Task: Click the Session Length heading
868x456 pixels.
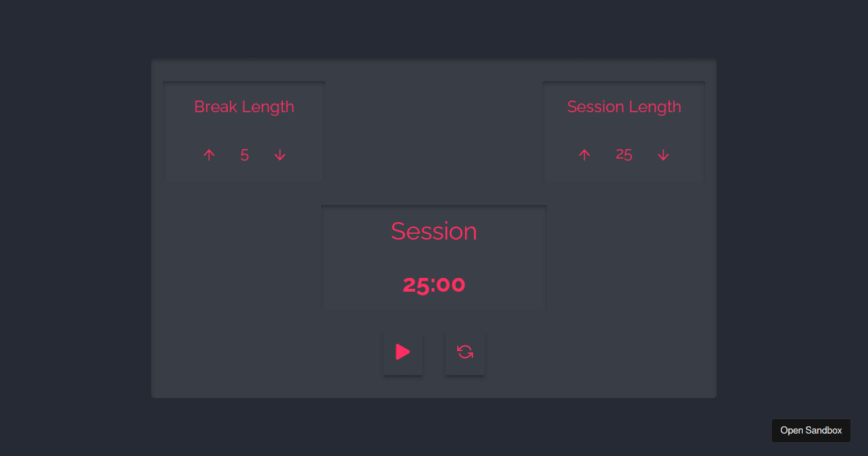Action: tap(624, 106)
